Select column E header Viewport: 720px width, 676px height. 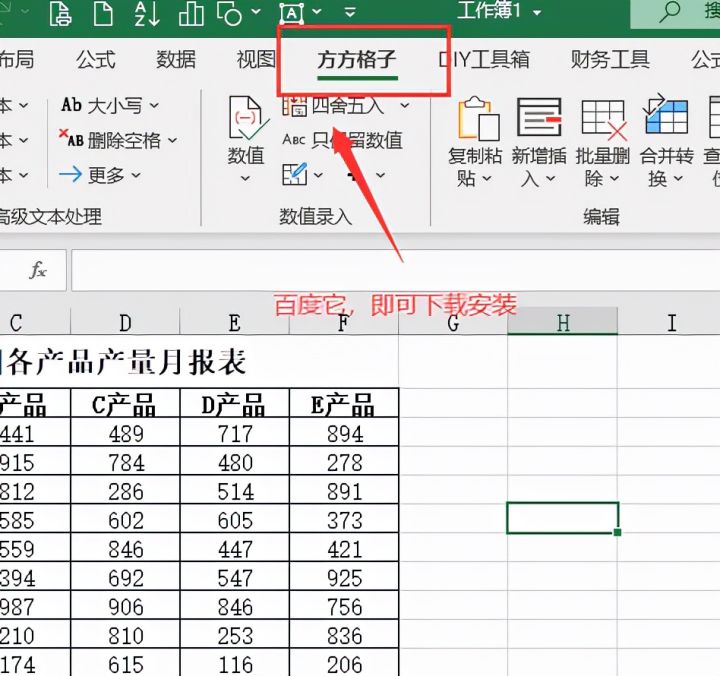tap(235, 322)
